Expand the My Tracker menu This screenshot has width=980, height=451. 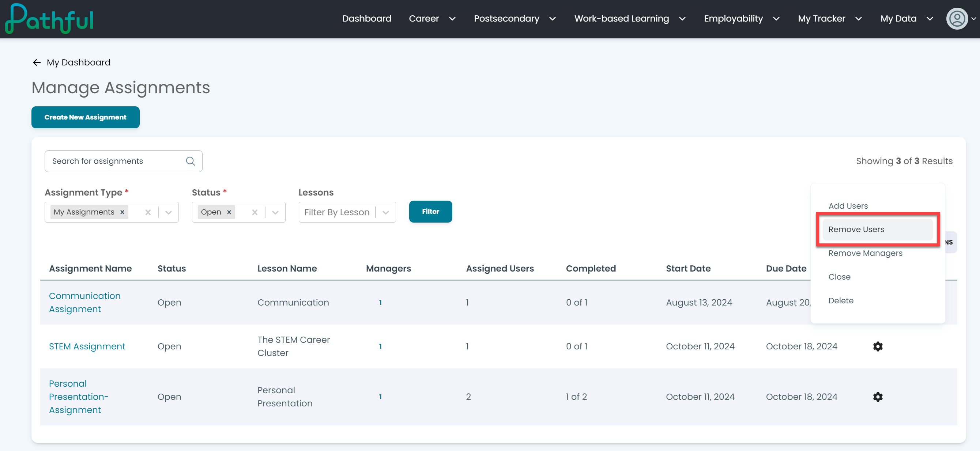[830, 19]
